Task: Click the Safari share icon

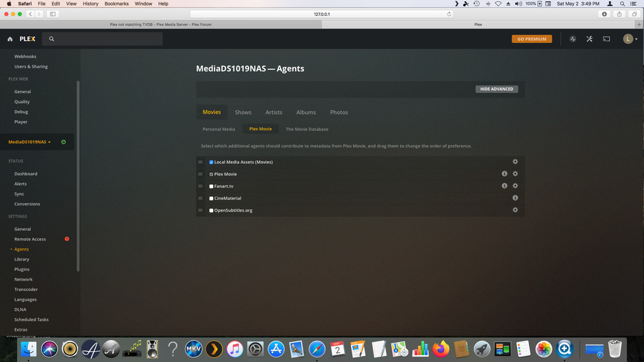Action: point(619,14)
